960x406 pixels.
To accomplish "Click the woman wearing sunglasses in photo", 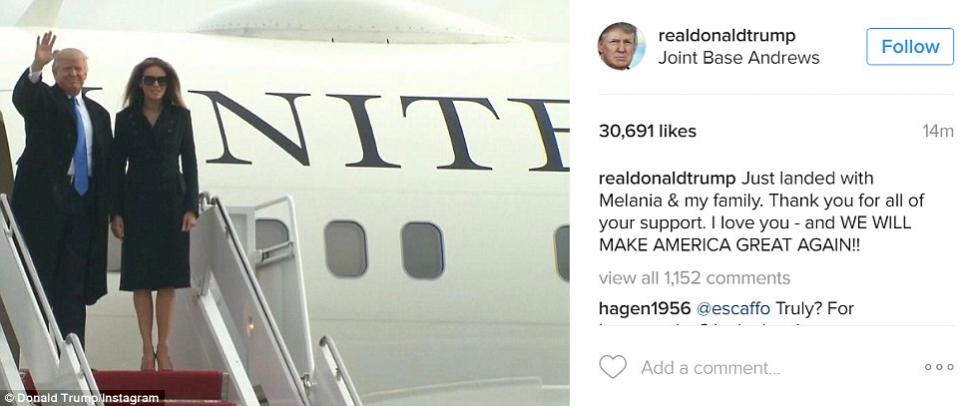I will 155,208.
